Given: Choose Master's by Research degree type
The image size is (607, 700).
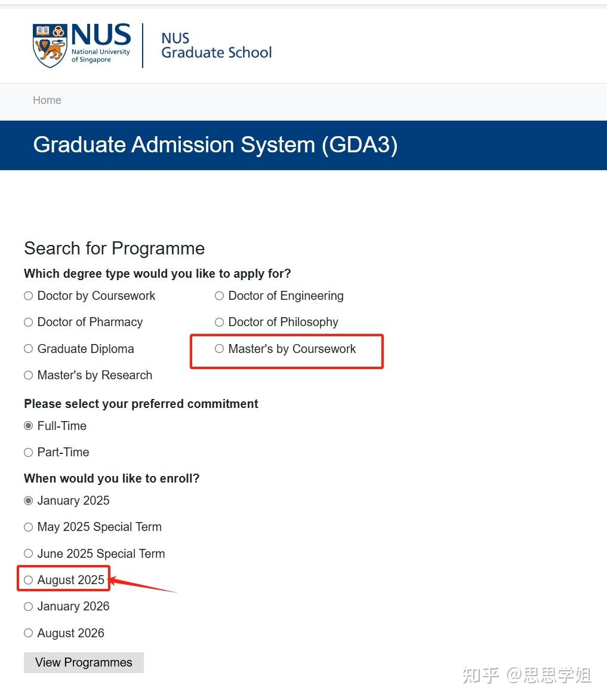Looking at the screenshot, I should (x=28, y=375).
